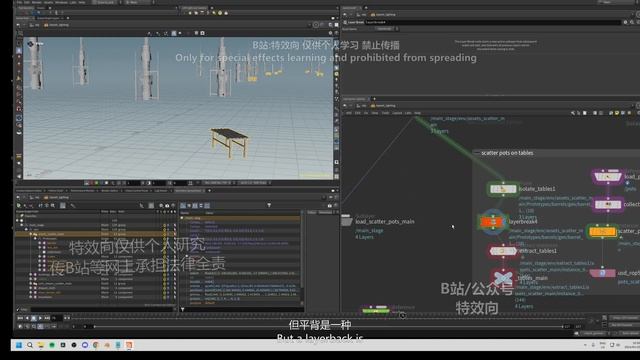The image size is (640, 360).
Task: Select the highlighted row in the scene graph tree
Action: [x=96, y=234]
